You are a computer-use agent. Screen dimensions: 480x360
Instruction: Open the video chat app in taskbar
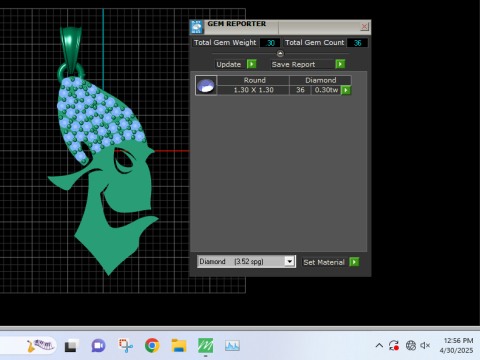point(98,346)
